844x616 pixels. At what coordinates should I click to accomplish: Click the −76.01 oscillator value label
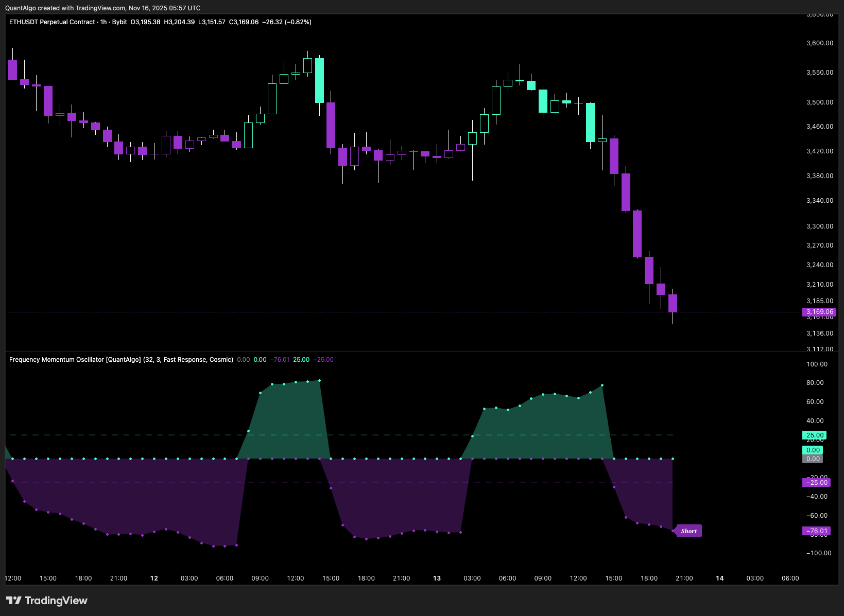[817, 531]
